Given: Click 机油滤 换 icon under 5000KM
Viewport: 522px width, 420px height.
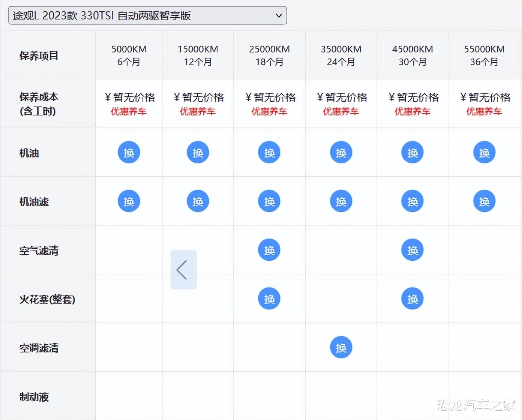Looking at the screenshot, I should (x=129, y=201).
